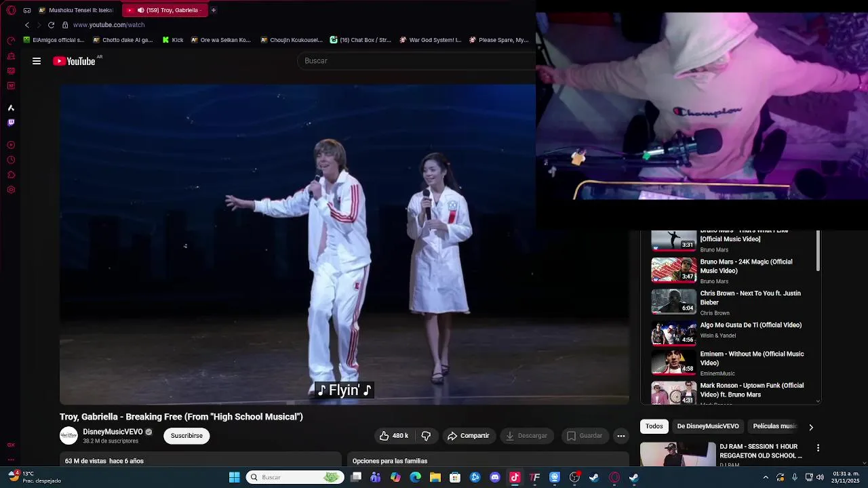The image size is (868, 488).
Task: Launch Microsoft Edge from taskbar
Action: pos(416,477)
